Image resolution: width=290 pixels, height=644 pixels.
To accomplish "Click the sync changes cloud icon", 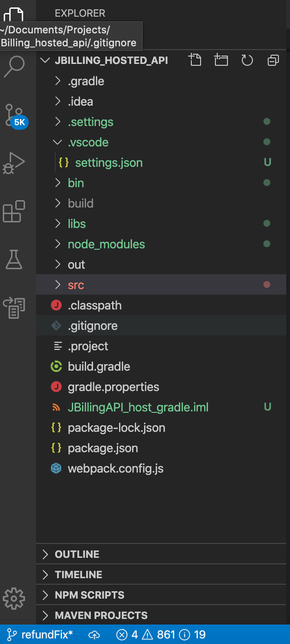I will 94,634.
